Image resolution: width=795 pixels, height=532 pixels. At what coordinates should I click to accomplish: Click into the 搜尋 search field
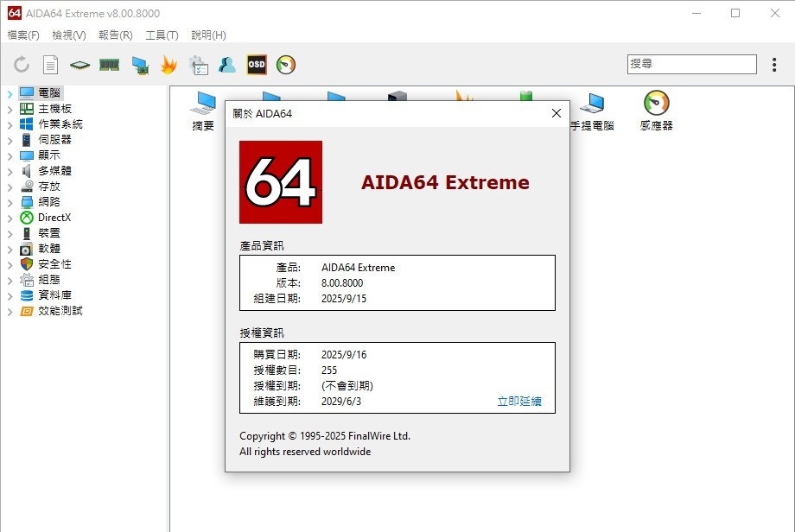tap(691, 65)
